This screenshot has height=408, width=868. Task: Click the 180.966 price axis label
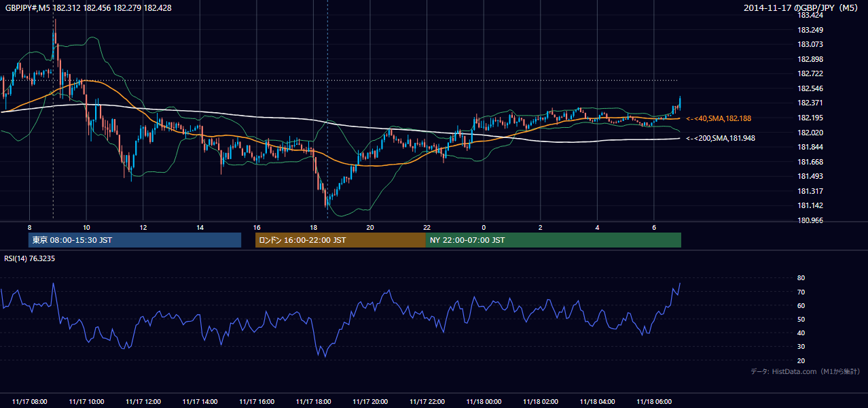[x=810, y=220]
